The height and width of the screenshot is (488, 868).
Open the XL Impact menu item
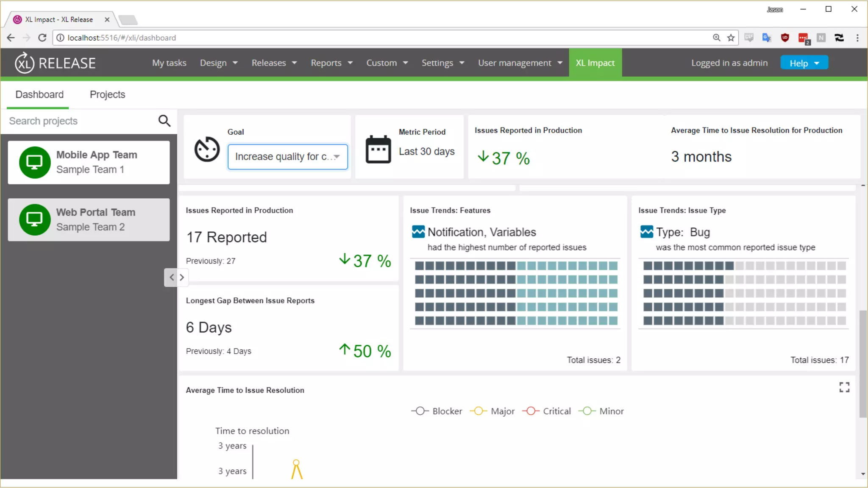point(595,63)
